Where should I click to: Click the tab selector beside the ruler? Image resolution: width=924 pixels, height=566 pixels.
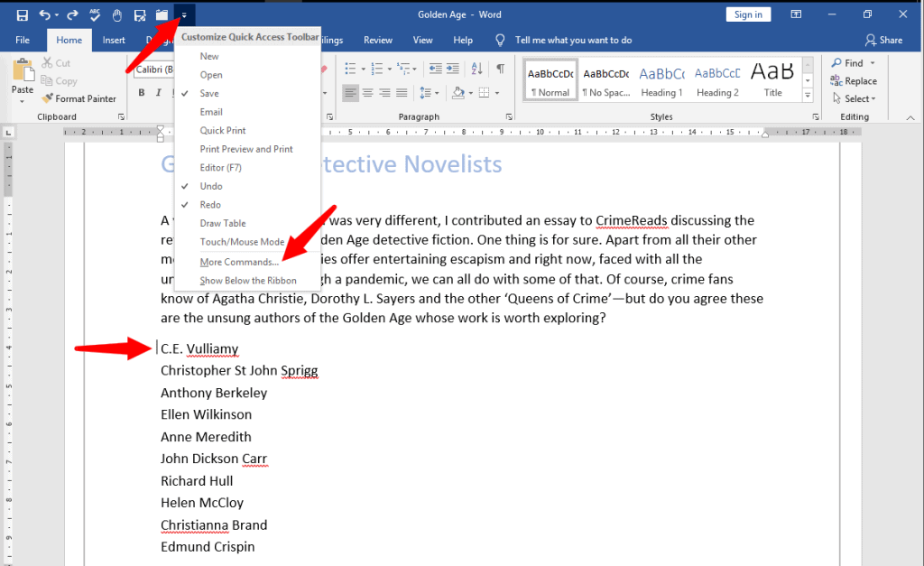(x=8, y=133)
